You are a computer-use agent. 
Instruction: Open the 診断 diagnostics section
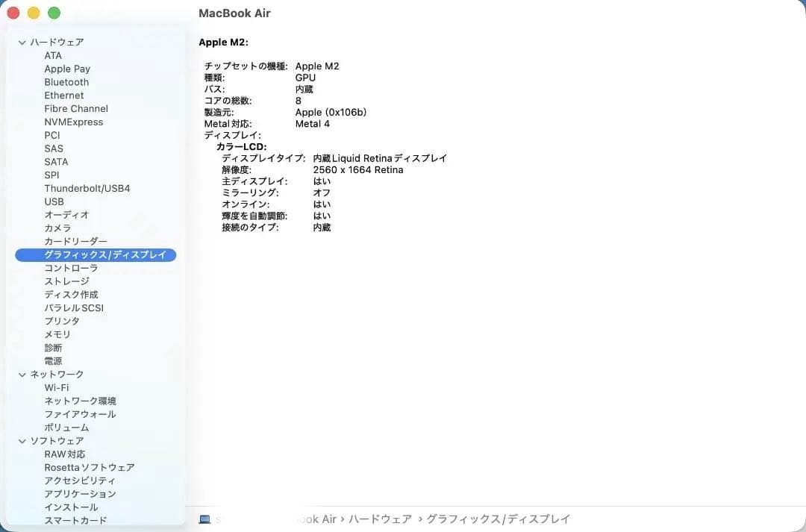coord(51,348)
